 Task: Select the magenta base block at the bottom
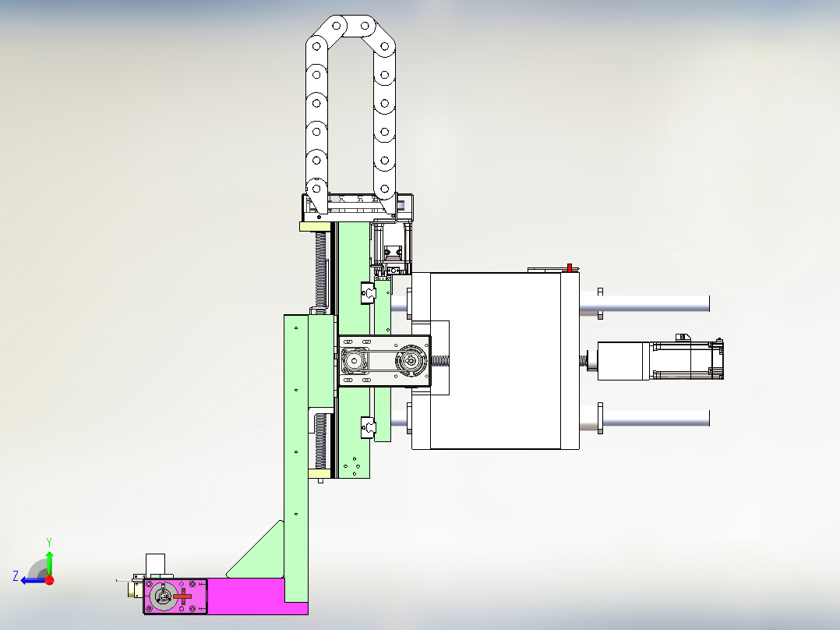245,596
